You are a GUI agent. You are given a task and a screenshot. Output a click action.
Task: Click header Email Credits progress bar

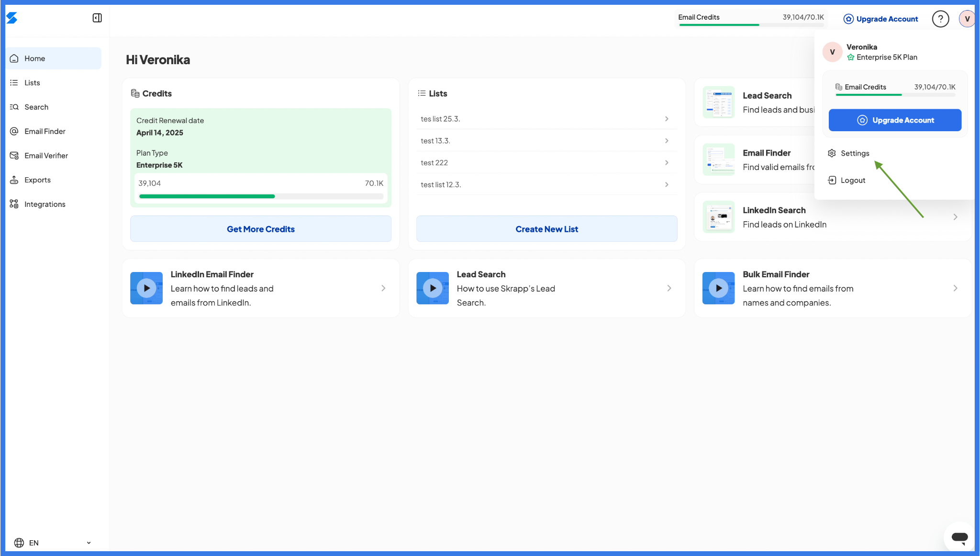751,25
